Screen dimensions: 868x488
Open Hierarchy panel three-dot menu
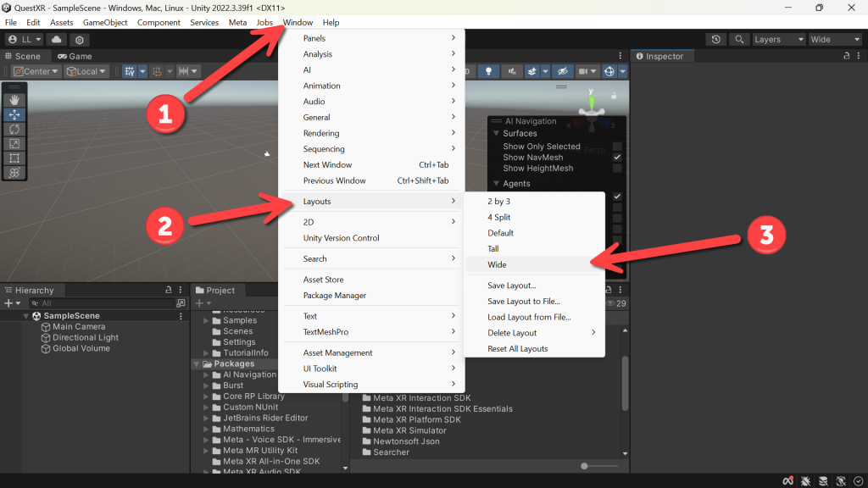pos(181,290)
